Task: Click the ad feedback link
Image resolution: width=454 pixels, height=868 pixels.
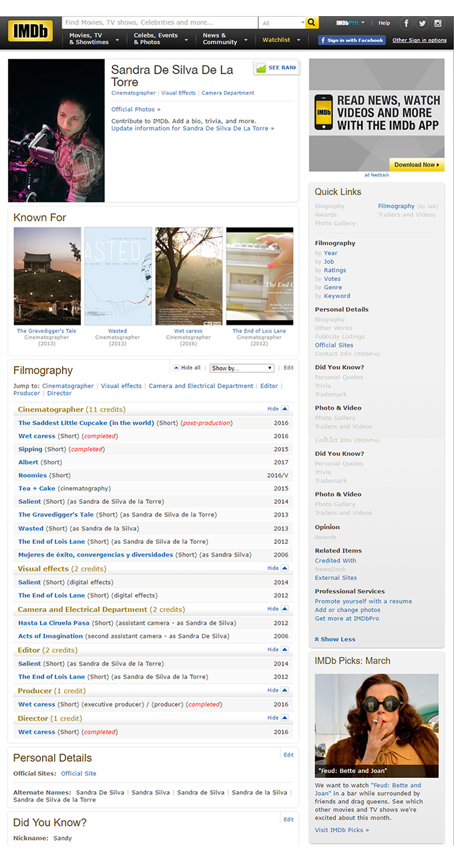Action: click(377, 175)
